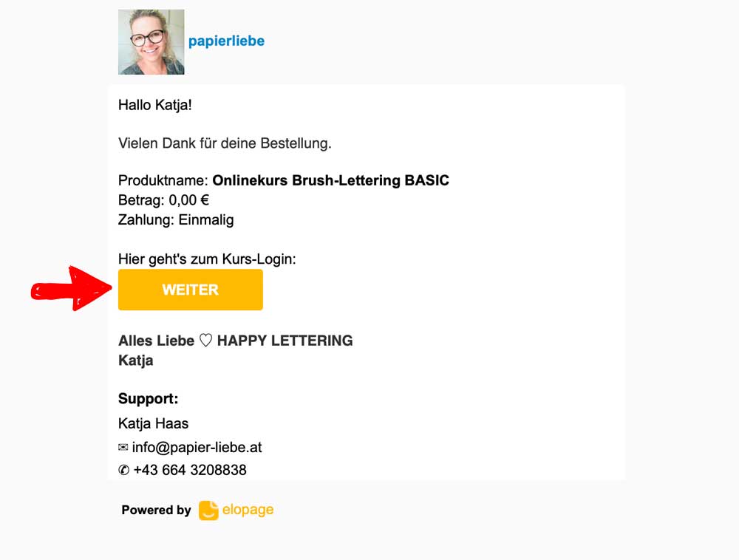
Task: Click the Powered by text
Action: [x=156, y=510]
